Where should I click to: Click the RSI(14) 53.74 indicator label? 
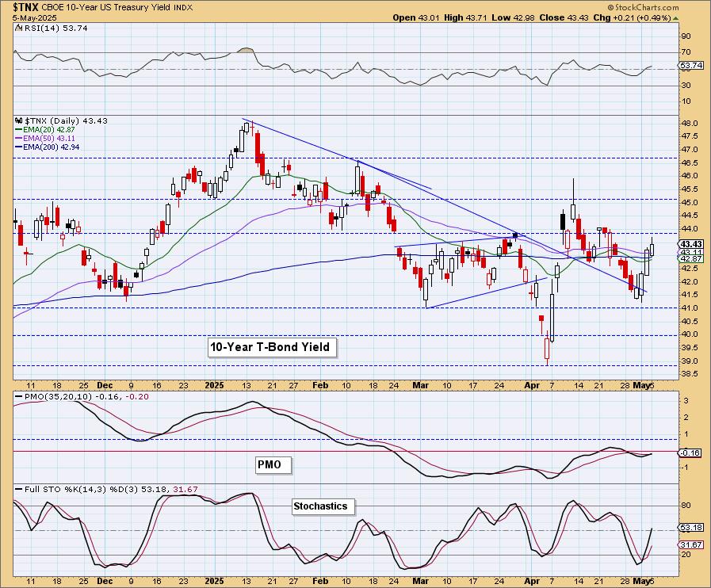[54, 28]
